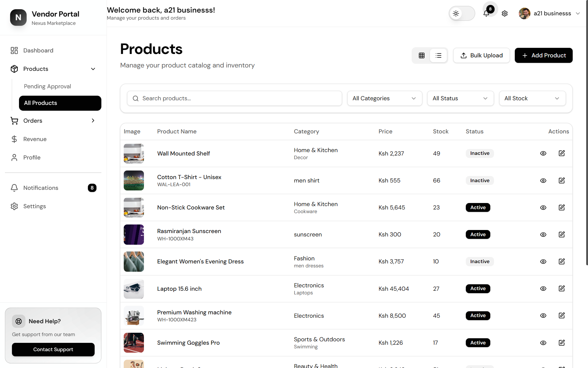Click the Add Product button
588x368 pixels.
[x=544, y=56]
